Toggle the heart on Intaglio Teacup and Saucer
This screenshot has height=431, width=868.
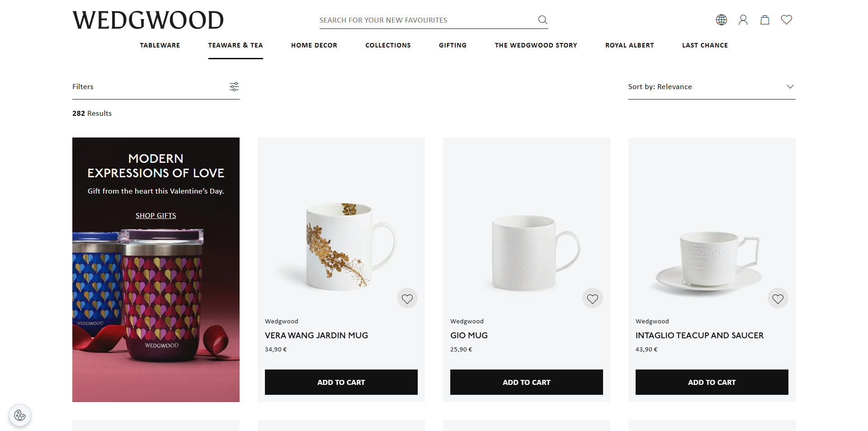pyautogui.click(x=778, y=298)
